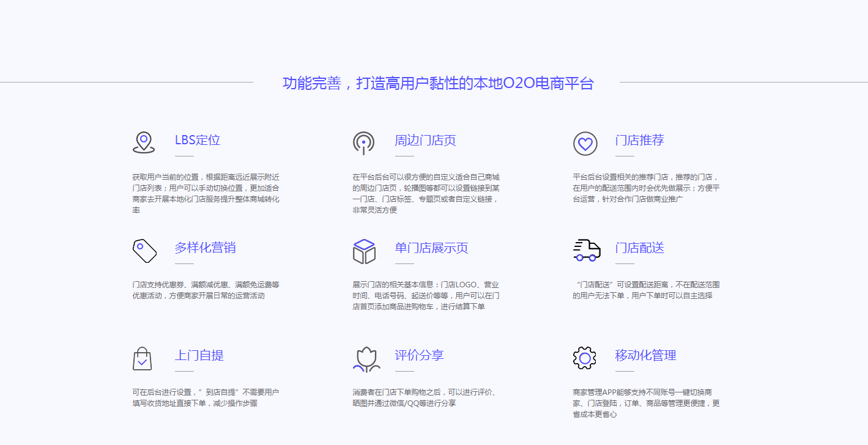This screenshot has height=445, width=868.
Task: Open the LBS定位 feature heading
Action: (x=198, y=141)
